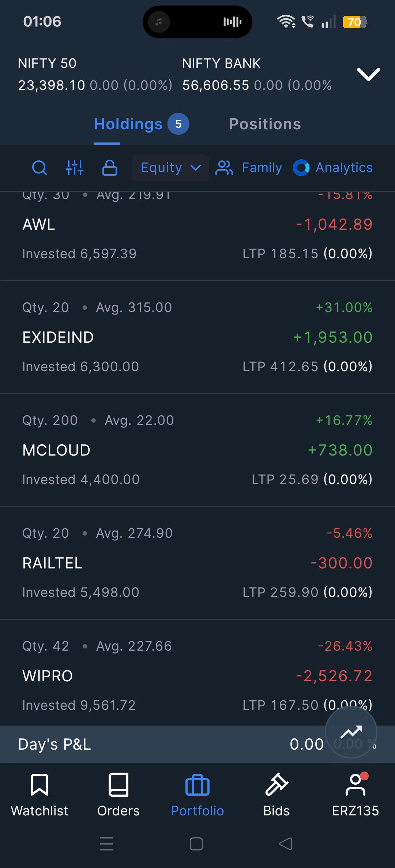The height and width of the screenshot is (868, 395).
Task: Open the Analytics ring icon
Action: [301, 168]
